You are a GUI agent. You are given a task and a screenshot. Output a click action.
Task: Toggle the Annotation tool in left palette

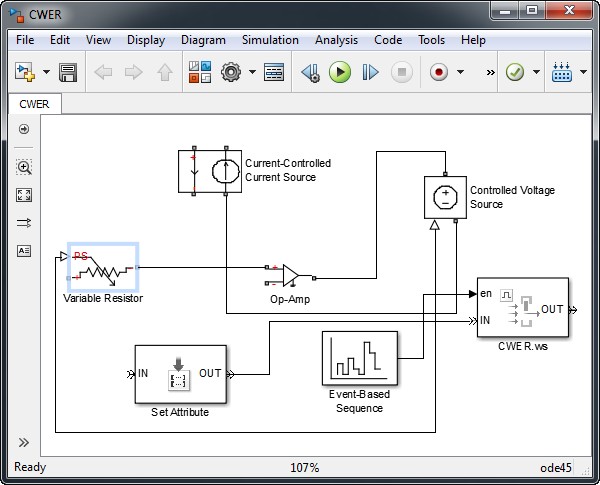(x=24, y=251)
